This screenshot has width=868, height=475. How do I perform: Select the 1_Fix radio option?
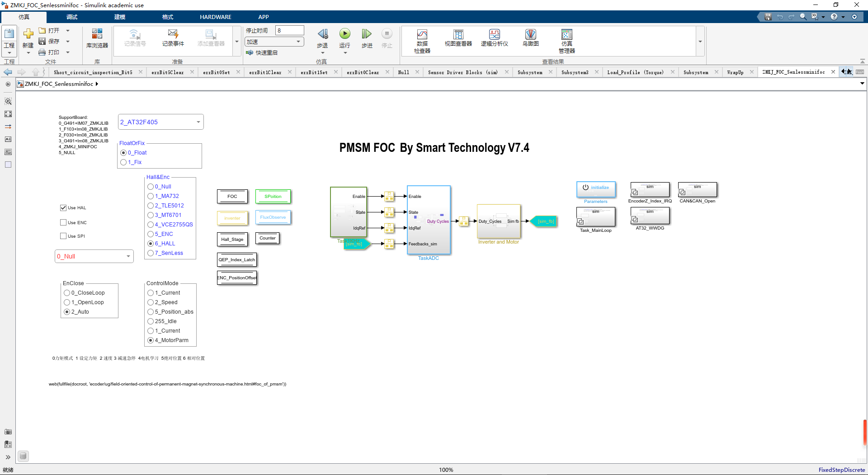123,162
